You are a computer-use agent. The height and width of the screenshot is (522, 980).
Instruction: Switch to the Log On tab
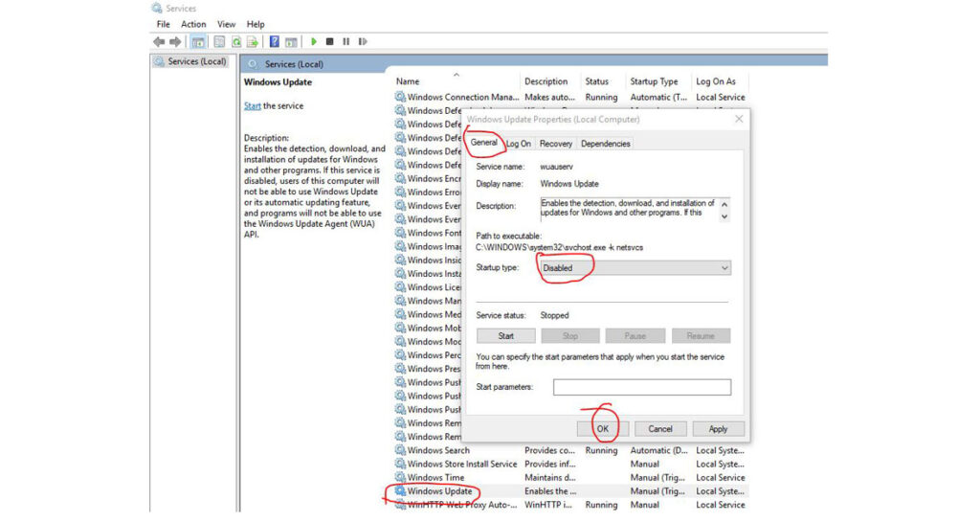click(x=518, y=144)
